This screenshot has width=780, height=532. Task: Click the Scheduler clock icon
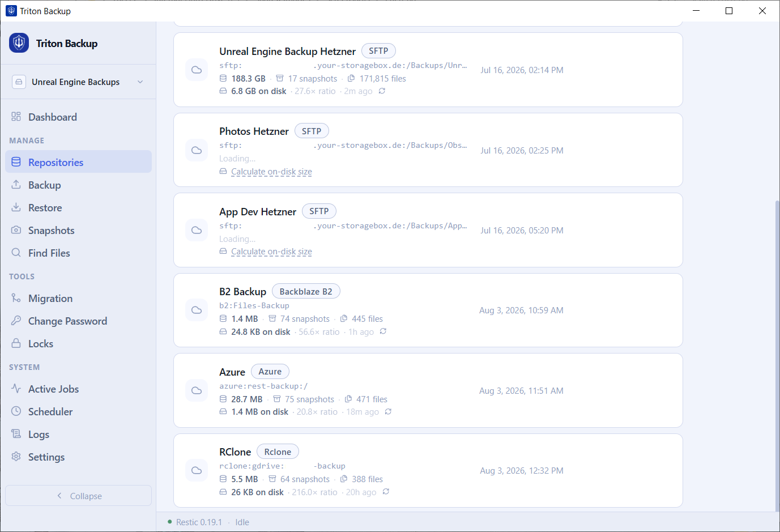[x=16, y=411]
